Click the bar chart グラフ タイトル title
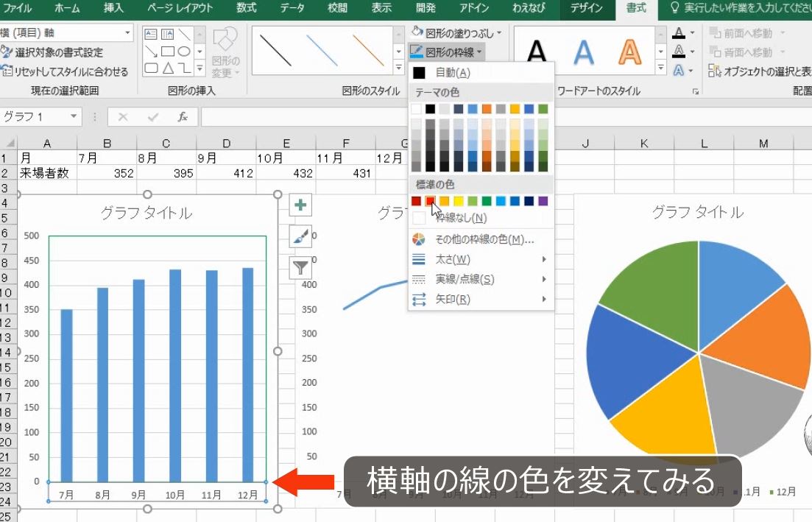 pyautogui.click(x=146, y=213)
